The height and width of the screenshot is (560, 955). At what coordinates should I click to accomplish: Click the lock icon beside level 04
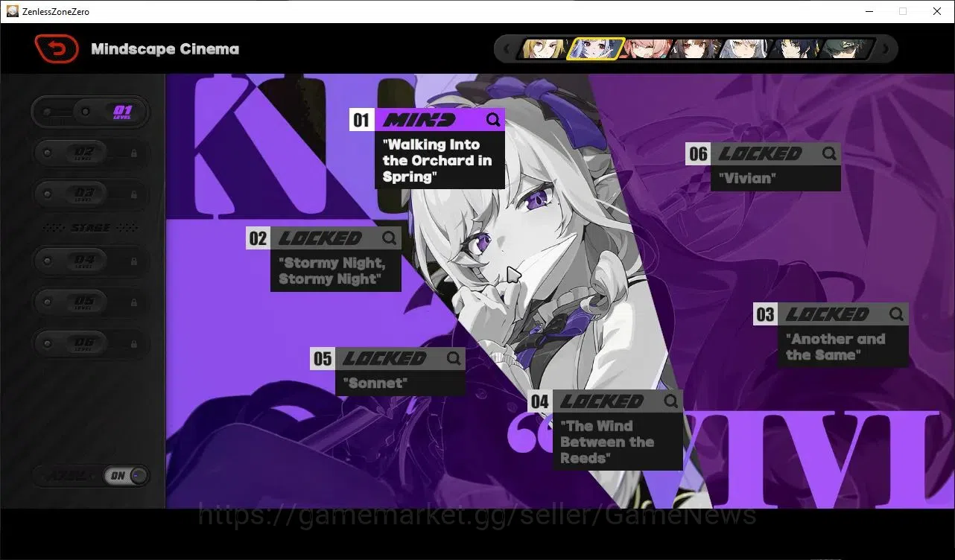[134, 261]
